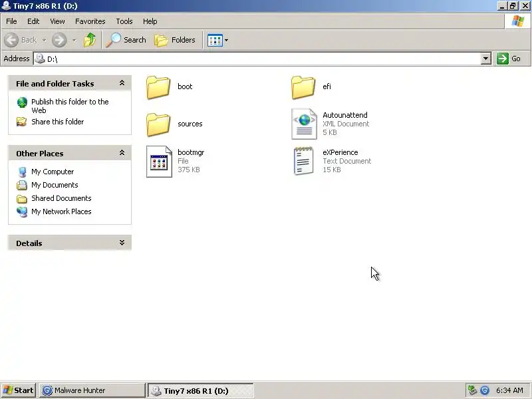Click the My Network Places icon

pyautogui.click(x=22, y=211)
